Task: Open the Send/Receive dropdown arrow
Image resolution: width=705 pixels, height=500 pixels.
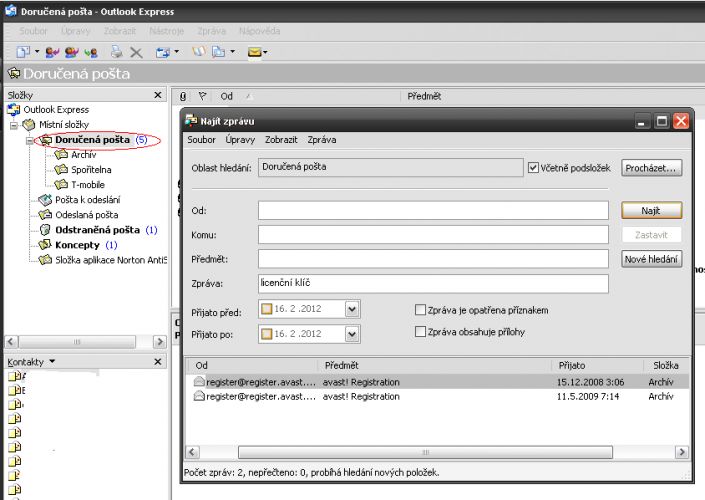Action: click(176, 52)
